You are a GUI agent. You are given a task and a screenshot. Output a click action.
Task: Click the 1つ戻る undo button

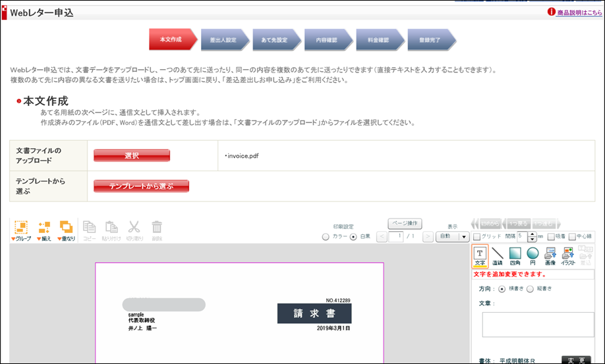(517, 223)
